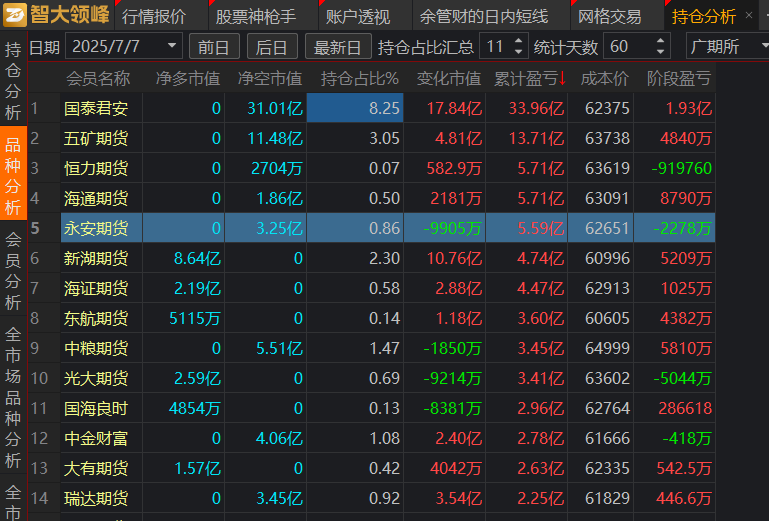This screenshot has height=521, width=769.
Task: Sort by the 净多市值 column header
Action: click(188, 78)
